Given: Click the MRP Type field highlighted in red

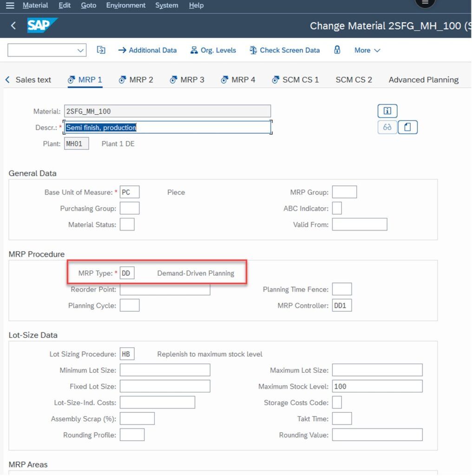Looking at the screenshot, I should [126, 273].
